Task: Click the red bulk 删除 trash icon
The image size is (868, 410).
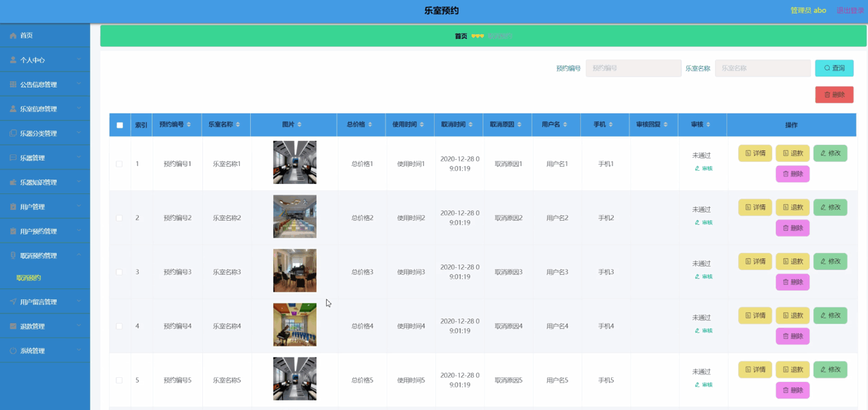Action: tap(835, 94)
